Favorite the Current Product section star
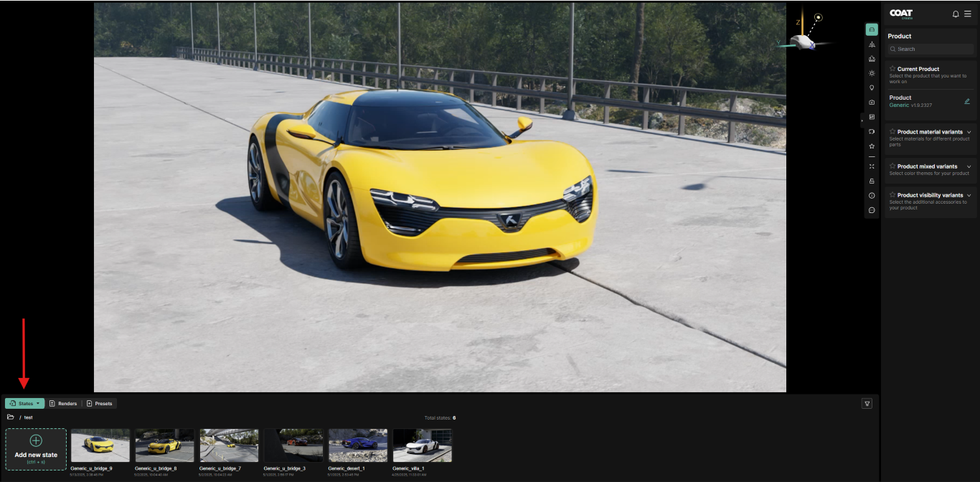This screenshot has height=482, width=980. tap(892, 69)
